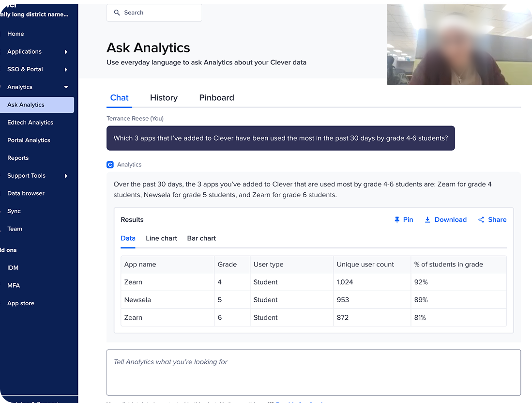This screenshot has height=403, width=532.
Task: Open Edtech Analytics page
Action: (30, 123)
